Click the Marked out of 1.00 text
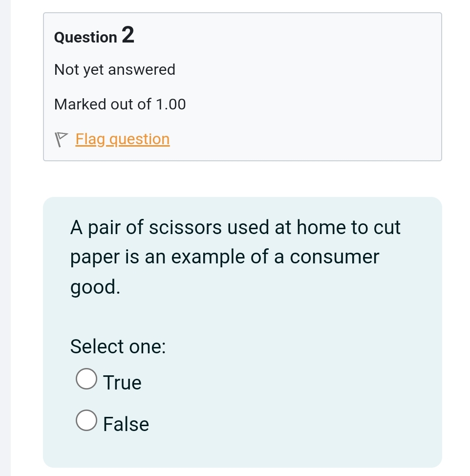This screenshot has height=476, width=470. point(120,104)
